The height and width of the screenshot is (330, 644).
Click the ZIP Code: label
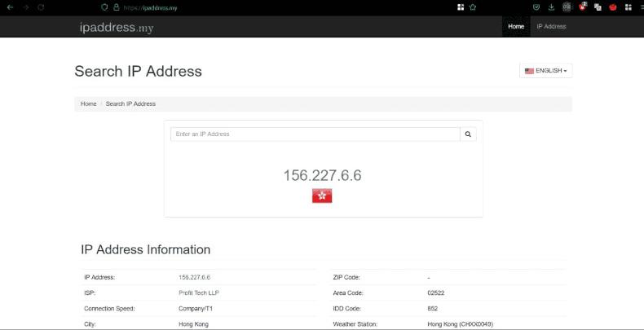coord(346,278)
